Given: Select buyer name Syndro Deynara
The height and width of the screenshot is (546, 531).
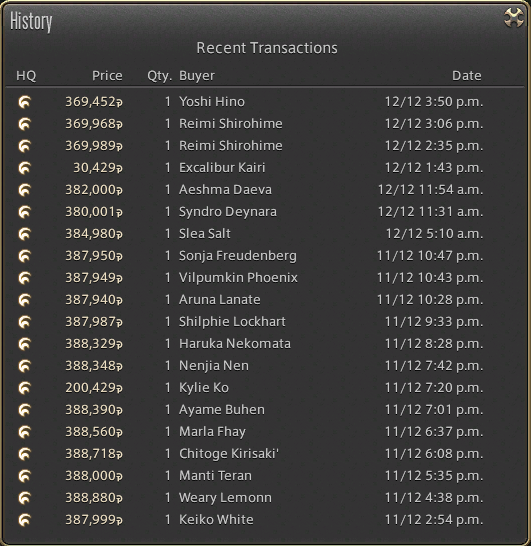Looking at the screenshot, I should pos(228,212).
